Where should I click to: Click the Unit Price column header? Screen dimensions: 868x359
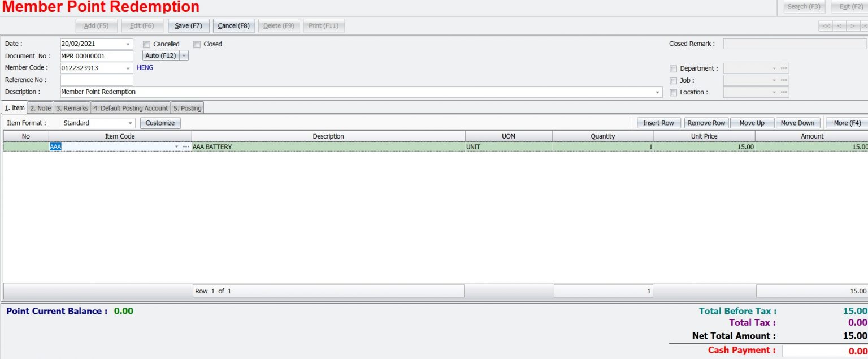[x=704, y=136]
